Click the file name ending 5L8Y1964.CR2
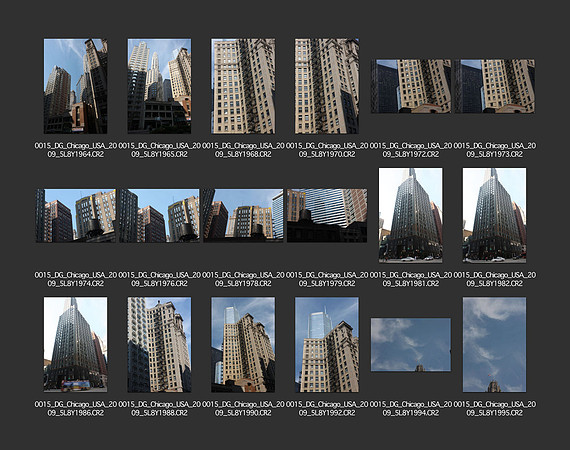This screenshot has height=450, width=570. point(76,150)
